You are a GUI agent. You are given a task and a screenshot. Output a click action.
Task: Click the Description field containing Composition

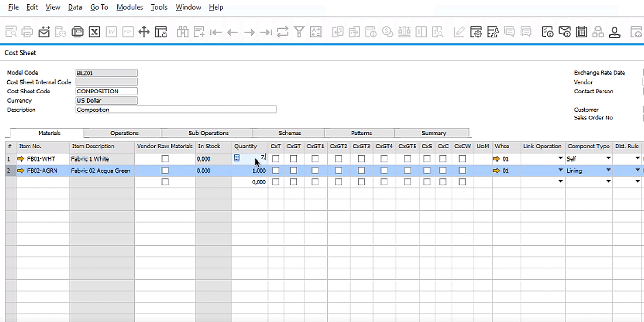click(x=176, y=110)
